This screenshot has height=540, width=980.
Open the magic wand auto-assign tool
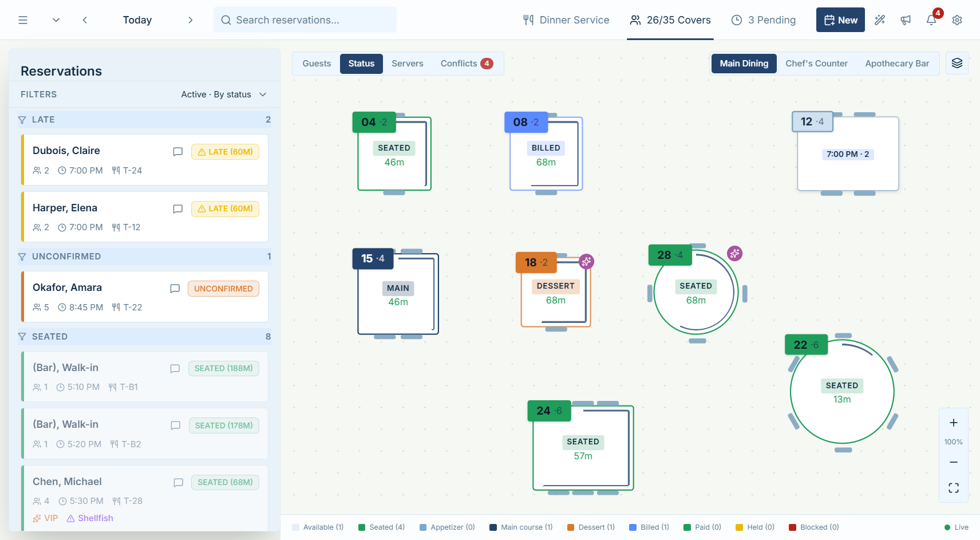[880, 20]
